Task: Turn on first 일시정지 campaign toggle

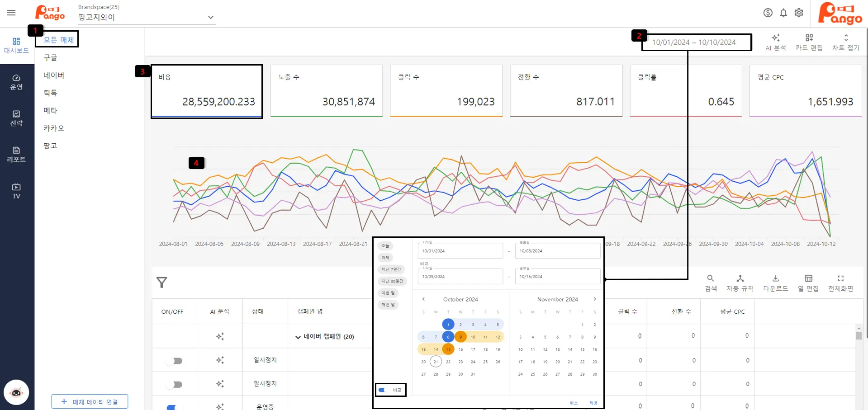Action: 174,361
